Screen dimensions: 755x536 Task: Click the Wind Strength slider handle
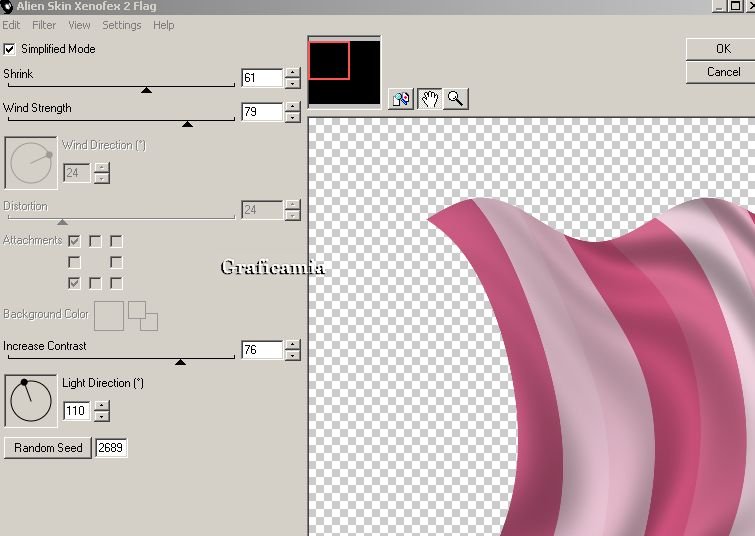point(187,124)
